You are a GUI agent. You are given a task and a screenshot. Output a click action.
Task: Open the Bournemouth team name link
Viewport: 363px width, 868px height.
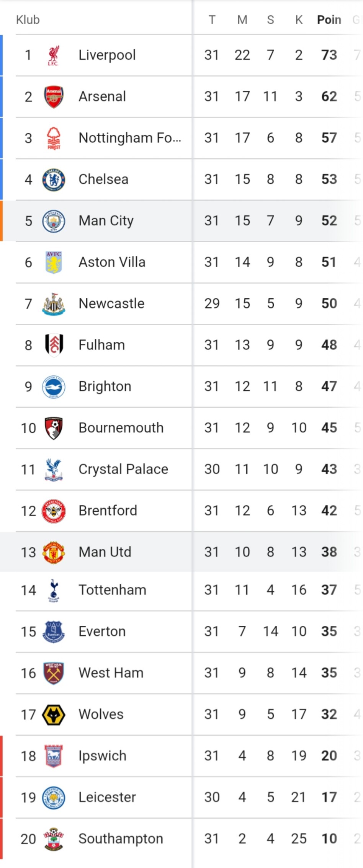[x=121, y=428]
